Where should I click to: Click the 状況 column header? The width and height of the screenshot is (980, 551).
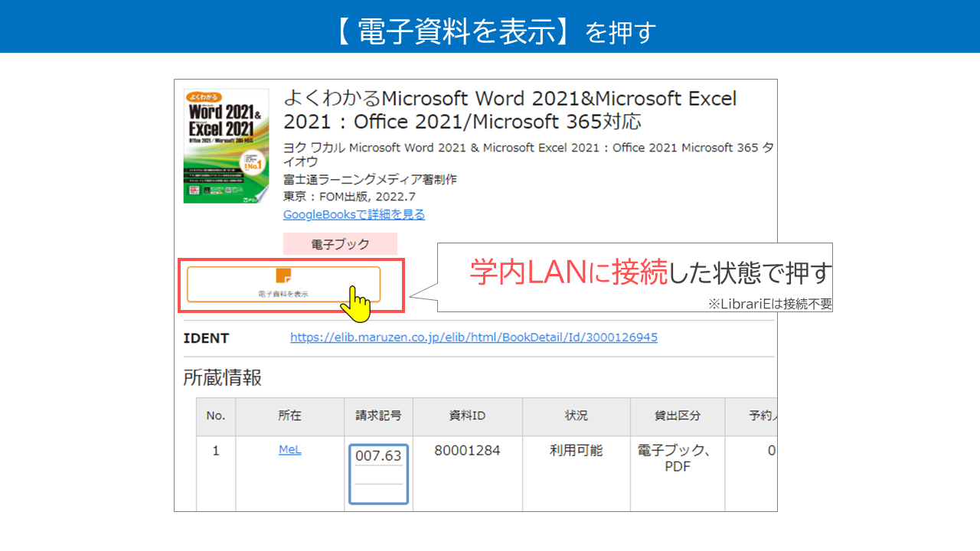576,416
